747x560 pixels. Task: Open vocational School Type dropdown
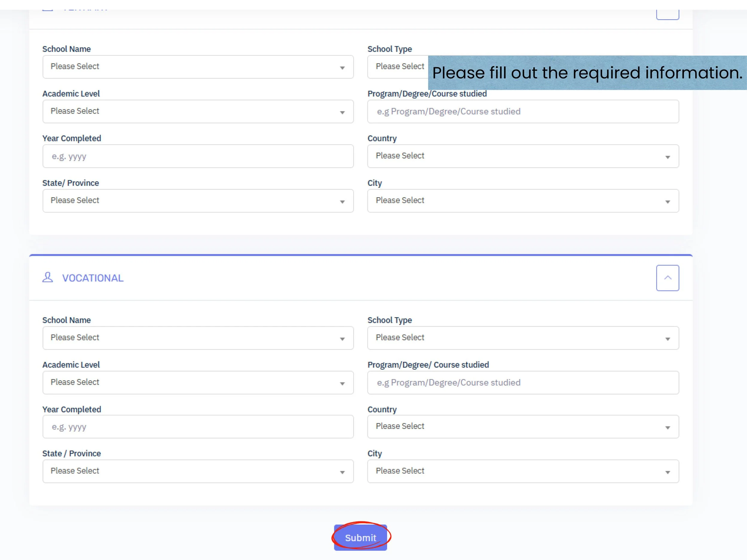pos(523,338)
